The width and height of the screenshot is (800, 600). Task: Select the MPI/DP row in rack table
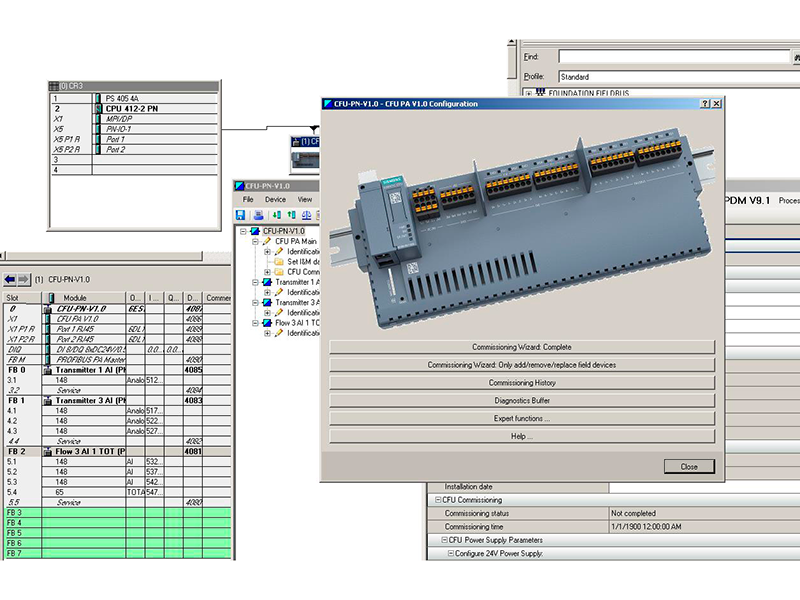[x=135, y=119]
